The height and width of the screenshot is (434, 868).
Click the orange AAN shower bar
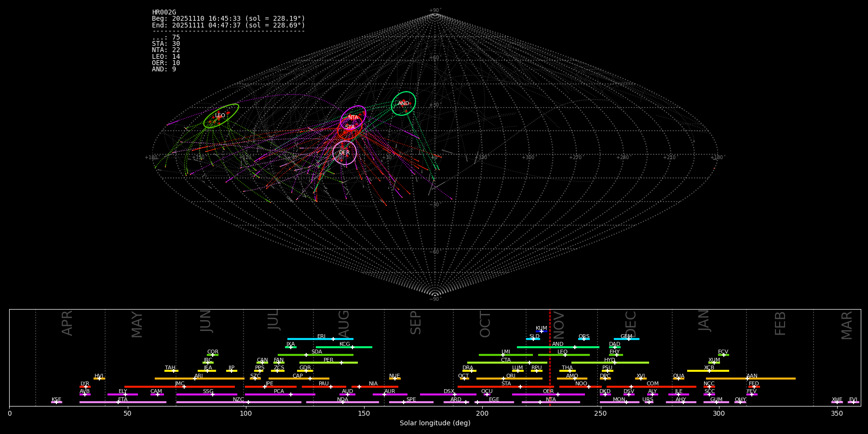pos(772,379)
